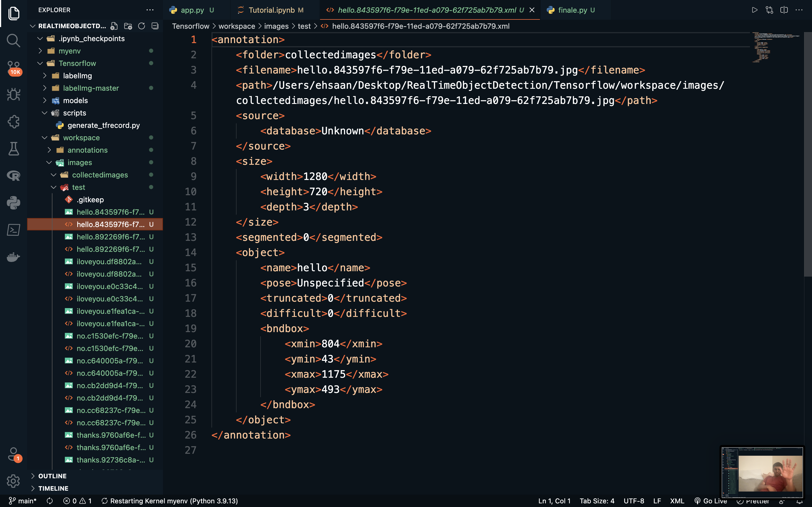Click the Refresh Explorer icon
Viewport: 812px width, 507px height.
[x=142, y=26]
